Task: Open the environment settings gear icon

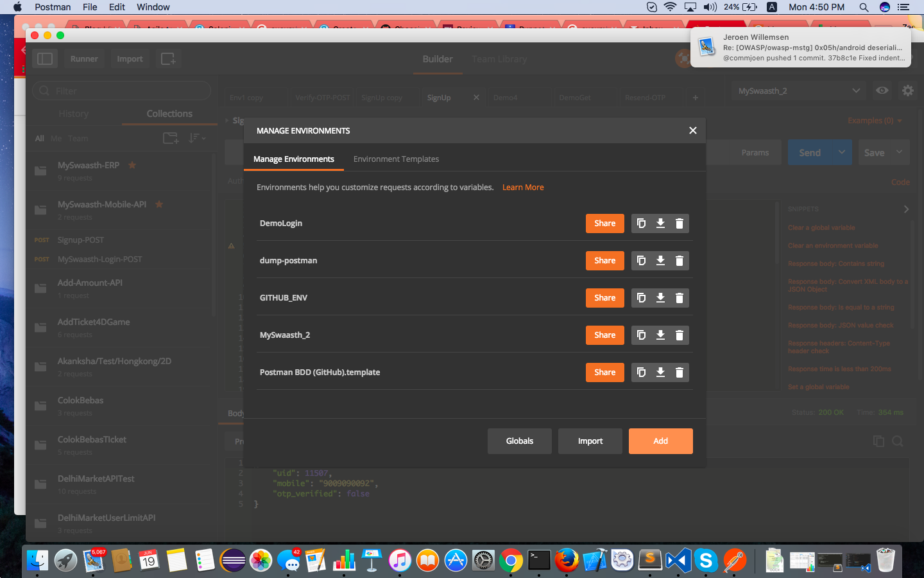Action: tap(908, 91)
